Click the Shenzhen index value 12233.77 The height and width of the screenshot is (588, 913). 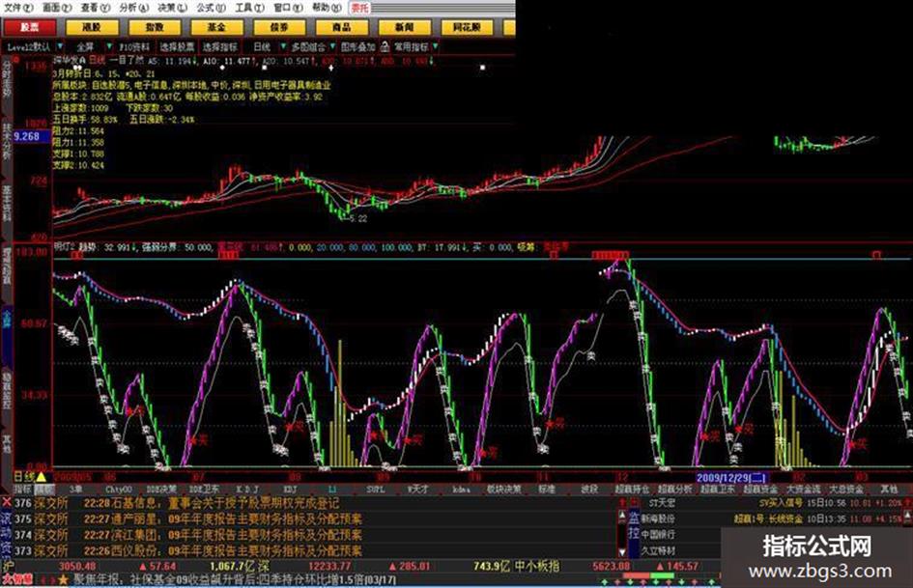329,566
